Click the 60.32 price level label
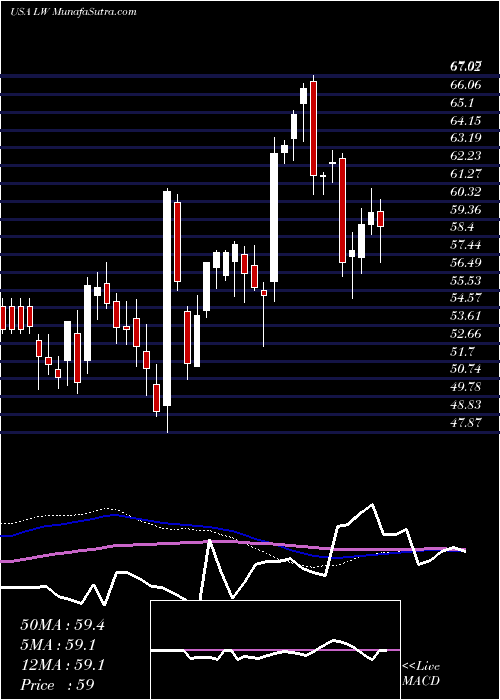Screen dimensions: 500x700 [x=466, y=192]
